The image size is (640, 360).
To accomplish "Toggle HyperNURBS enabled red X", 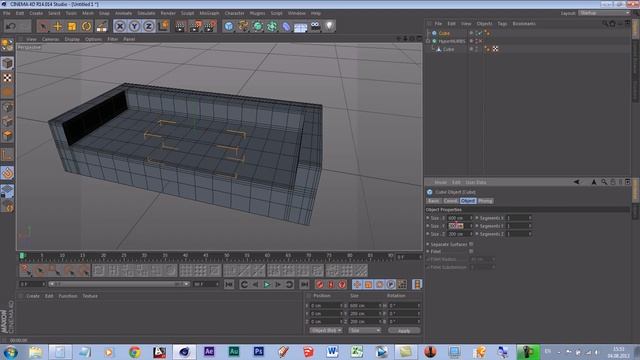I will coord(480,41).
